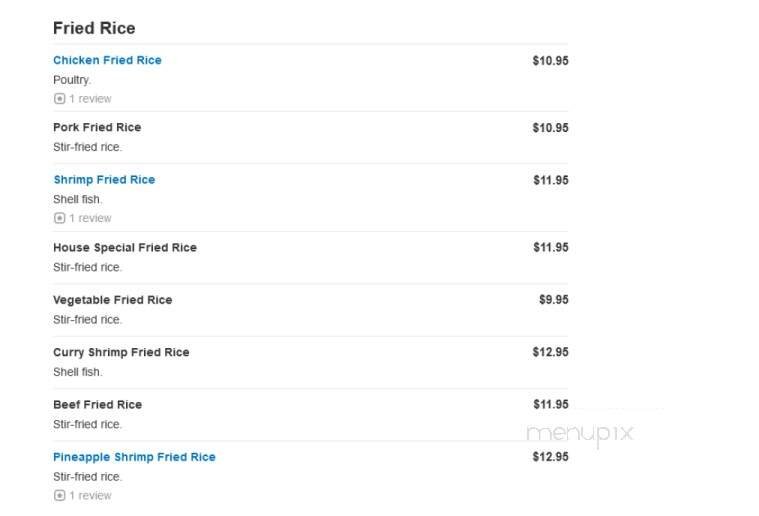The height and width of the screenshot is (516, 759).
Task: Open the Chicken Fried Rice link
Action: [107, 60]
